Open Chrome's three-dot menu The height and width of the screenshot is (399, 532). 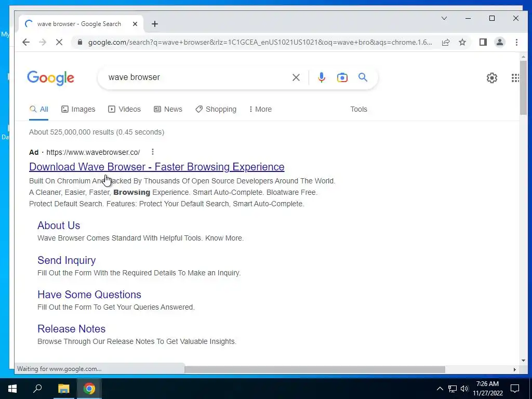[x=516, y=42]
